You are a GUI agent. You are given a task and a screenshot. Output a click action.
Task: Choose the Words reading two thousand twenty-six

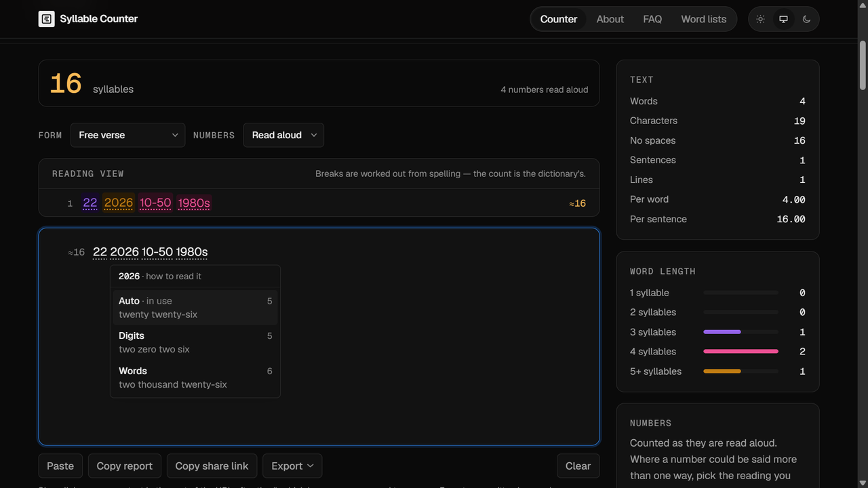[x=195, y=378]
